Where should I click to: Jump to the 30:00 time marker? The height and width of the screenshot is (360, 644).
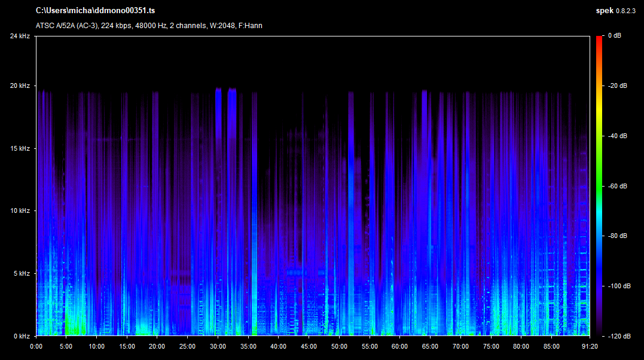(x=218, y=346)
